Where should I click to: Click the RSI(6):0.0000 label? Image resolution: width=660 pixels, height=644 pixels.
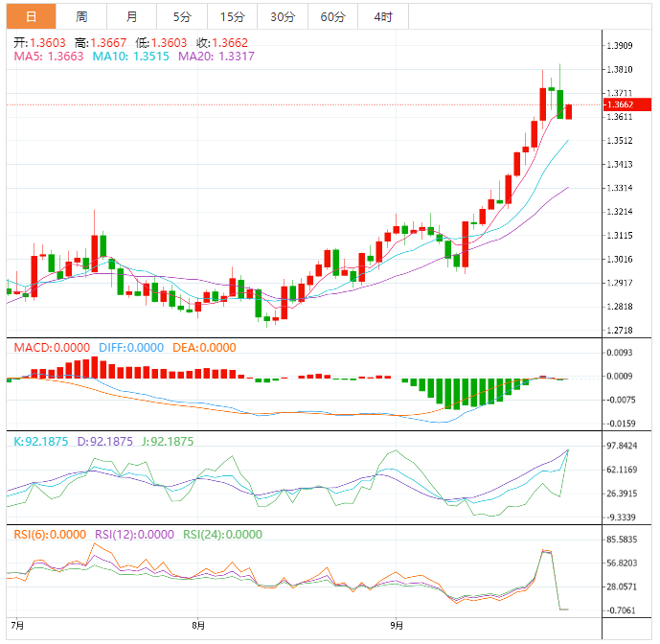(50, 535)
